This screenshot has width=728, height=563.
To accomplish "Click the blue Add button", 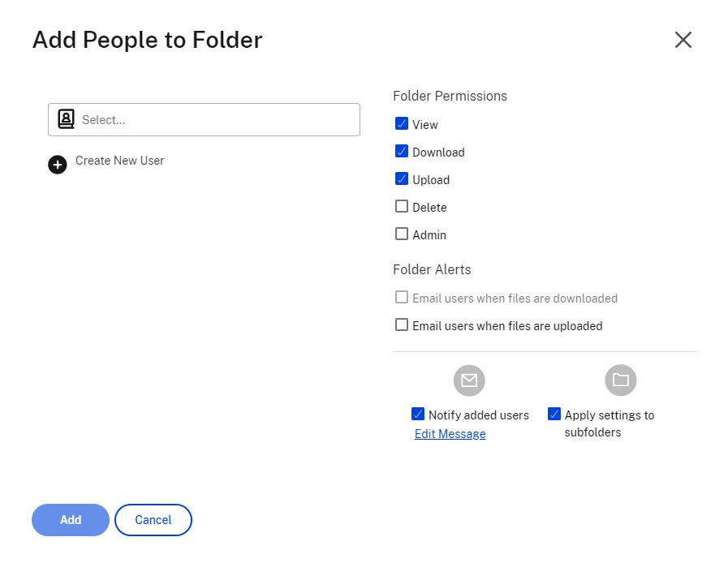I will click(71, 520).
